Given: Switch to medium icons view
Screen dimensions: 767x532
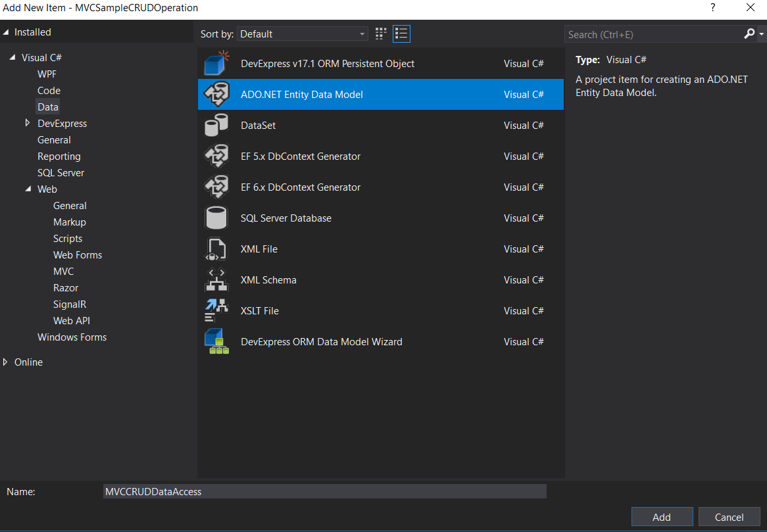Looking at the screenshot, I should coord(380,34).
